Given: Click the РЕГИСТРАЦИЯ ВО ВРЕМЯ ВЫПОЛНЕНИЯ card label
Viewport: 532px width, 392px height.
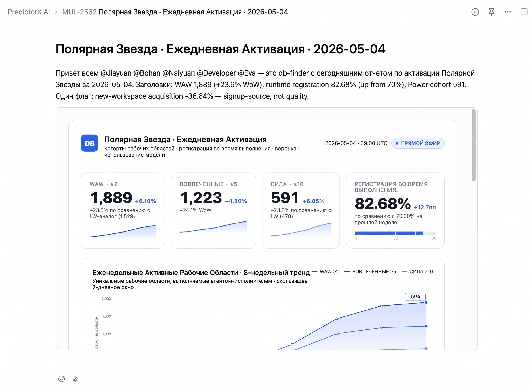Looking at the screenshot, I should click(x=391, y=187).
